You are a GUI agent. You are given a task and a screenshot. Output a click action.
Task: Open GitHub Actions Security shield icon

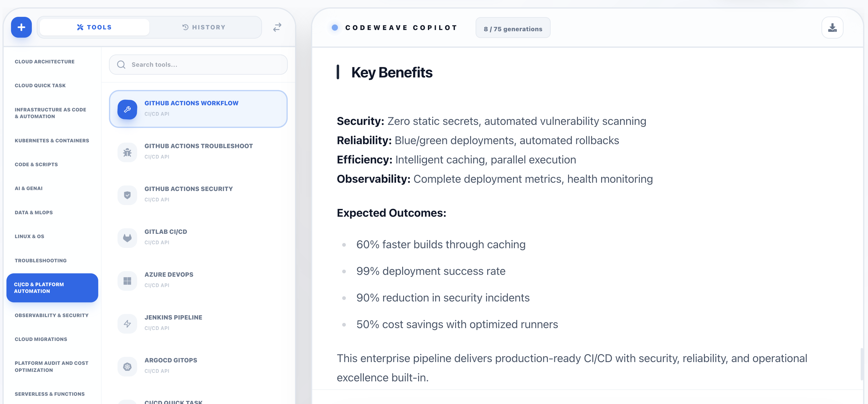click(x=127, y=195)
